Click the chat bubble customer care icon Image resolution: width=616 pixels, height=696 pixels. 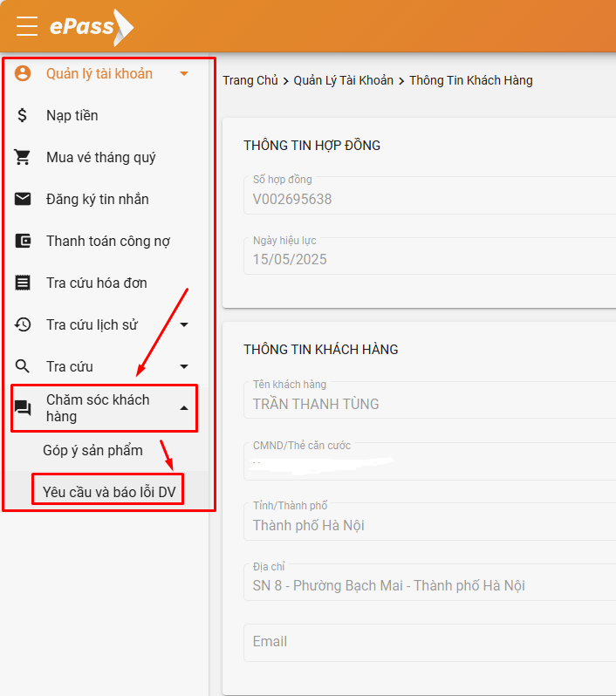point(24,409)
